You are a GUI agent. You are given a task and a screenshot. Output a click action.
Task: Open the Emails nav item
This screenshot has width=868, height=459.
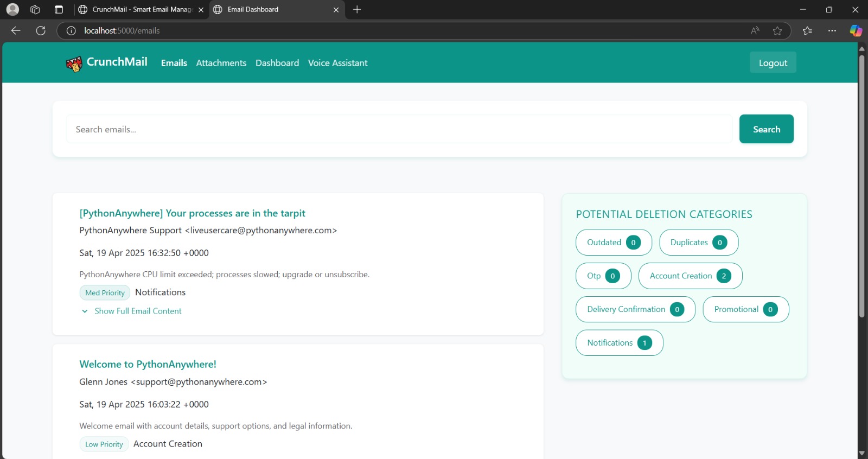pyautogui.click(x=174, y=63)
